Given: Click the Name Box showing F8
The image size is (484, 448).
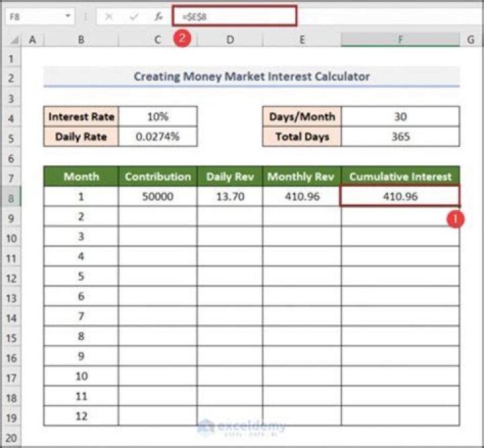Looking at the screenshot, I should pos(40,17).
